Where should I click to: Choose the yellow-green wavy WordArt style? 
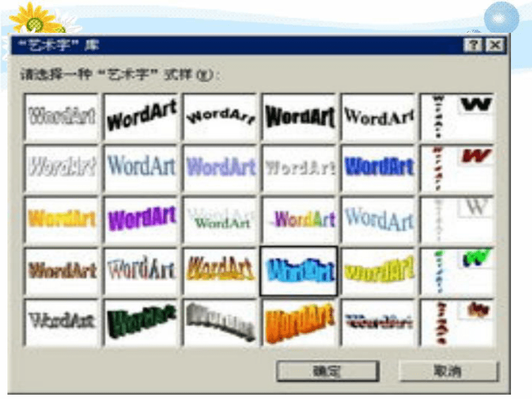tap(379, 271)
